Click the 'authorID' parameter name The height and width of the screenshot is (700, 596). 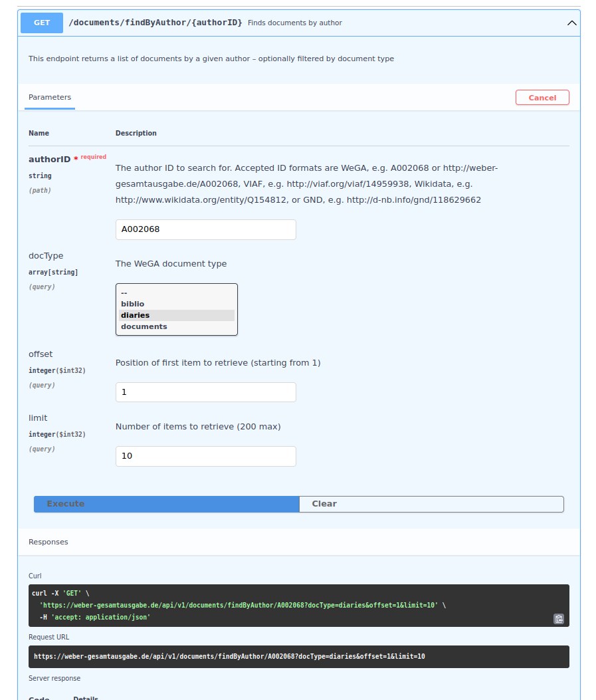pyautogui.click(x=50, y=160)
